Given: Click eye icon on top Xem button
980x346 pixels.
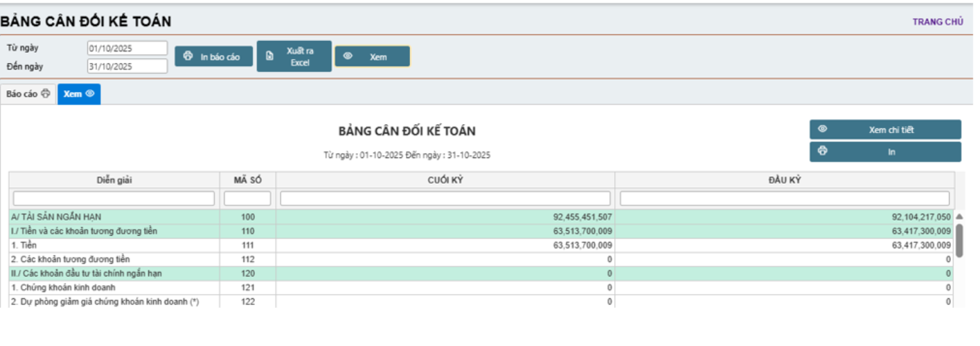Looking at the screenshot, I should 348,57.
